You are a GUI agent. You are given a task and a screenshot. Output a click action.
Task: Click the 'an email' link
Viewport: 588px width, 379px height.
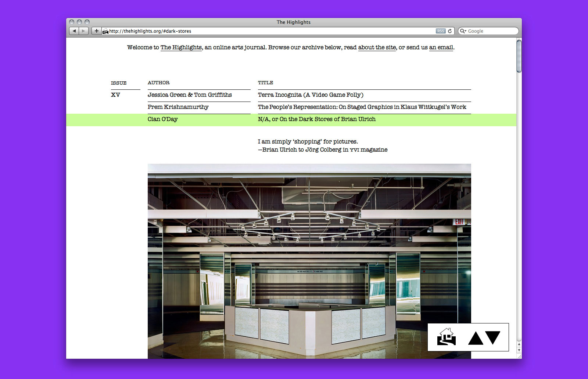[441, 47]
